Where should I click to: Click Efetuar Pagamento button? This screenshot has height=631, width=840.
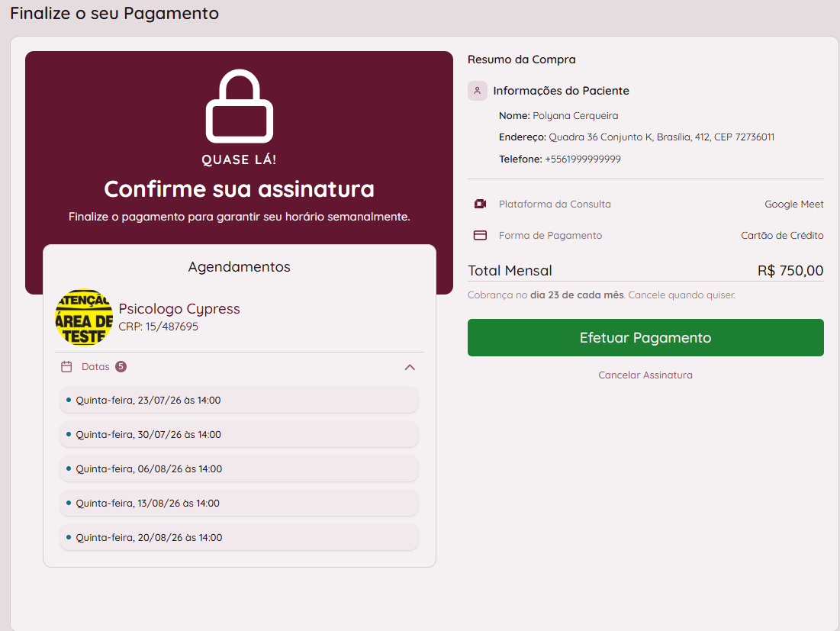coord(645,337)
